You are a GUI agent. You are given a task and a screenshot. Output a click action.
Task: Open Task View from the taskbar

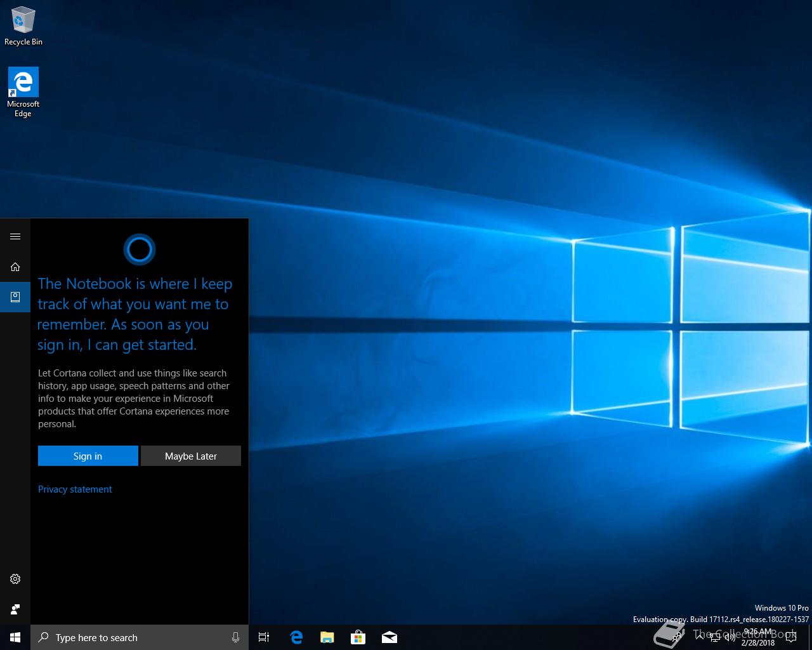(264, 637)
